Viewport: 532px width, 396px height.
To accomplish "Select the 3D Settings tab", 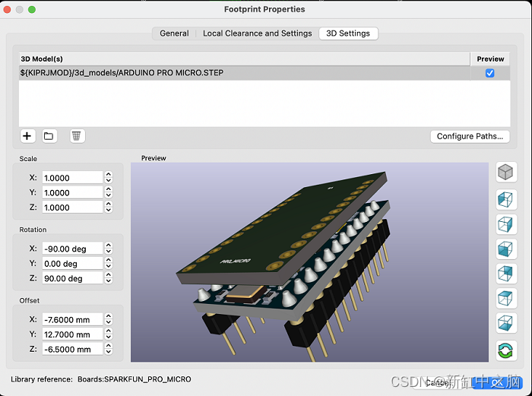I will point(348,33).
